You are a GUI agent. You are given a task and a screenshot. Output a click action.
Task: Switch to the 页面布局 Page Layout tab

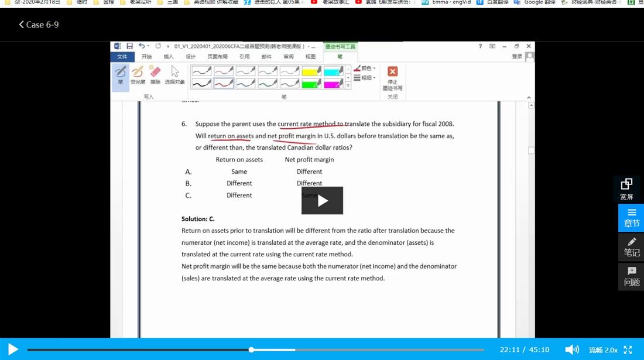217,57
